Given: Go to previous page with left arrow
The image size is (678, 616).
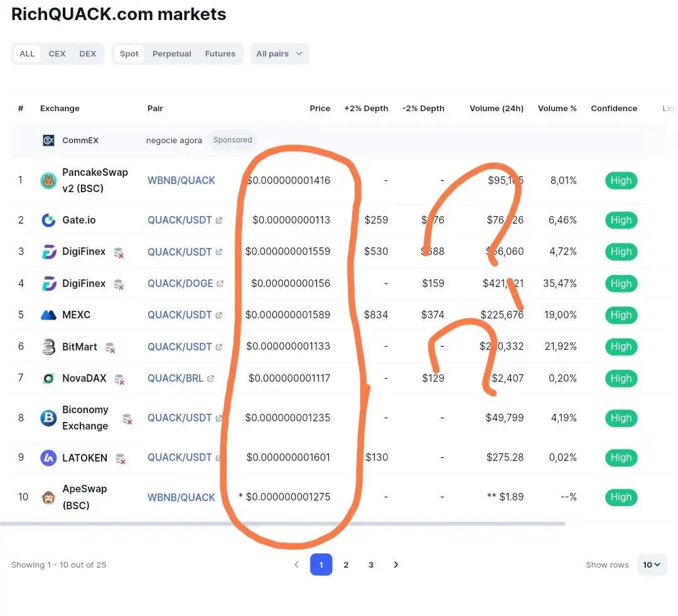Looking at the screenshot, I should click(296, 565).
